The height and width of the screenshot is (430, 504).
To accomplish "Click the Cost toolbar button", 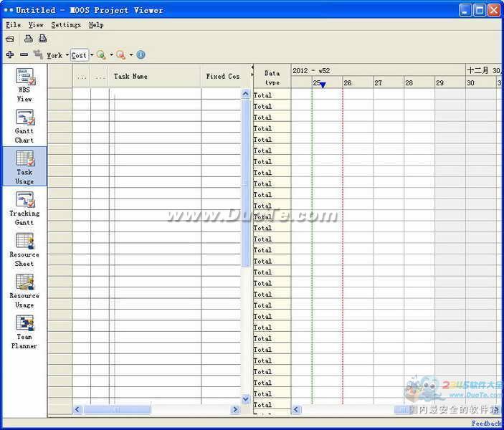I will coord(79,55).
